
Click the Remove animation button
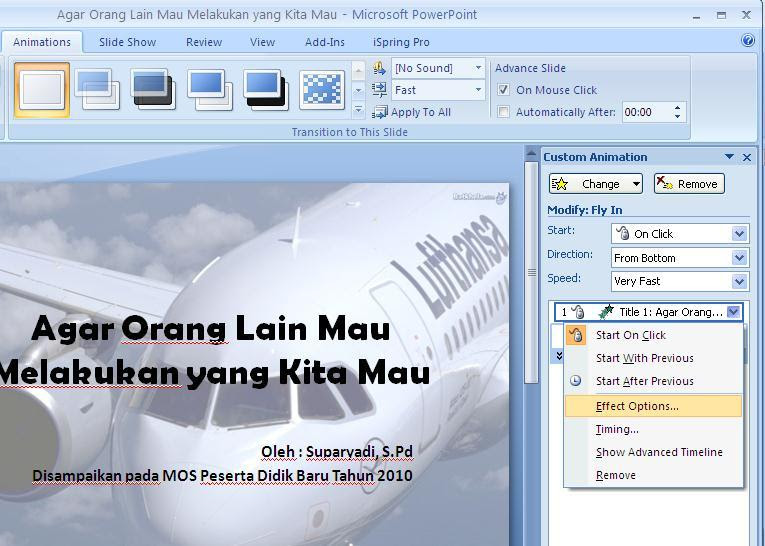[689, 184]
